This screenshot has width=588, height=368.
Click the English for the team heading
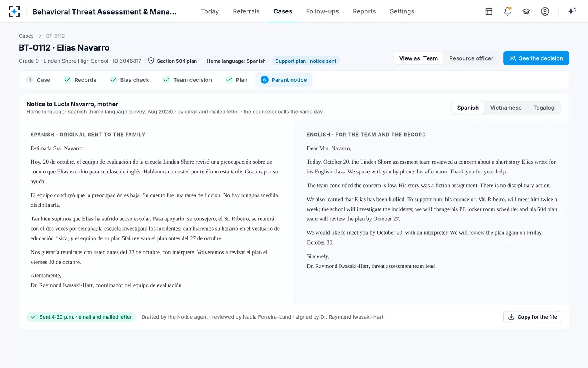366,135
